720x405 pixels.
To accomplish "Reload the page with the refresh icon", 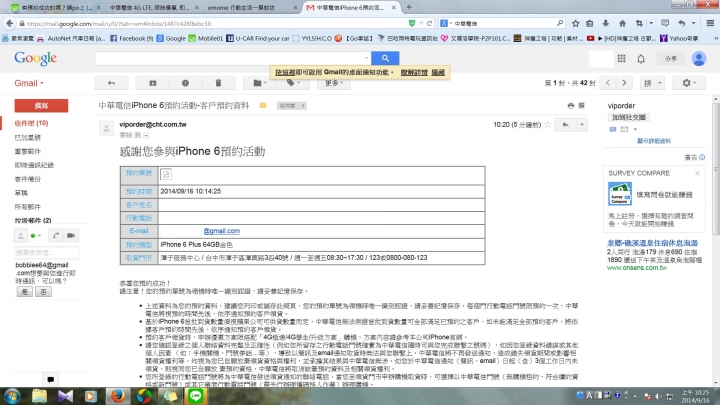I will [x=429, y=23].
